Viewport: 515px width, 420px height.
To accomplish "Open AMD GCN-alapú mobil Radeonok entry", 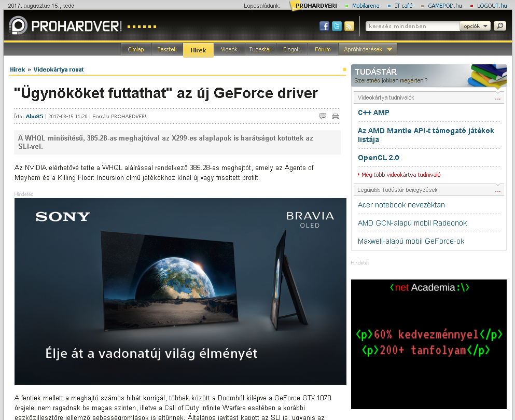I will pyautogui.click(x=412, y=223).
